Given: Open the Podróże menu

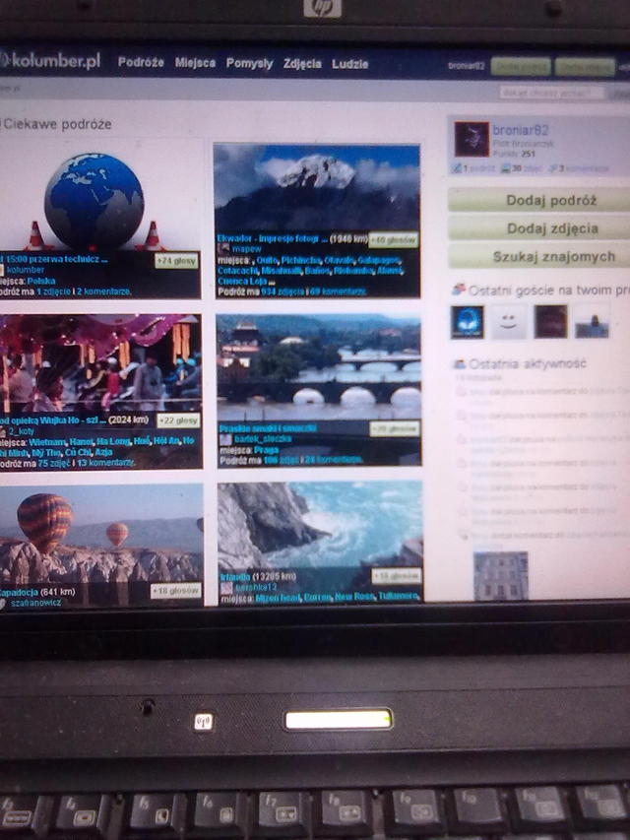Looking at the screenshot, I should point(141,63).
